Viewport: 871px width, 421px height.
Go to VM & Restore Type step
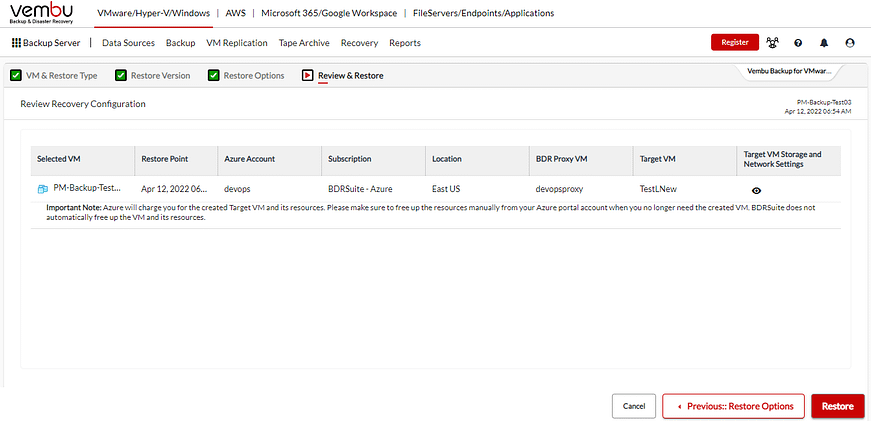[x=54, y=75]
